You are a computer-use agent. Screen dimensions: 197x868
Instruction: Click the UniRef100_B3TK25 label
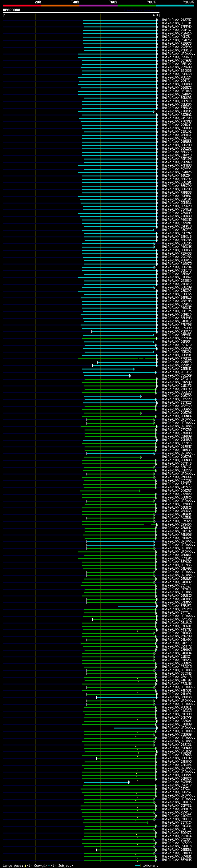coord(177,403)
